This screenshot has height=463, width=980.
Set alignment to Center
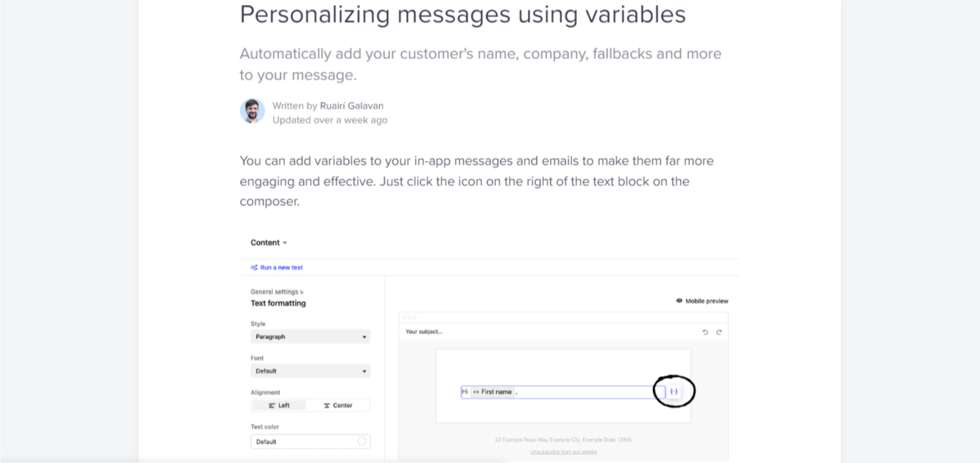(x=338, y=405)
